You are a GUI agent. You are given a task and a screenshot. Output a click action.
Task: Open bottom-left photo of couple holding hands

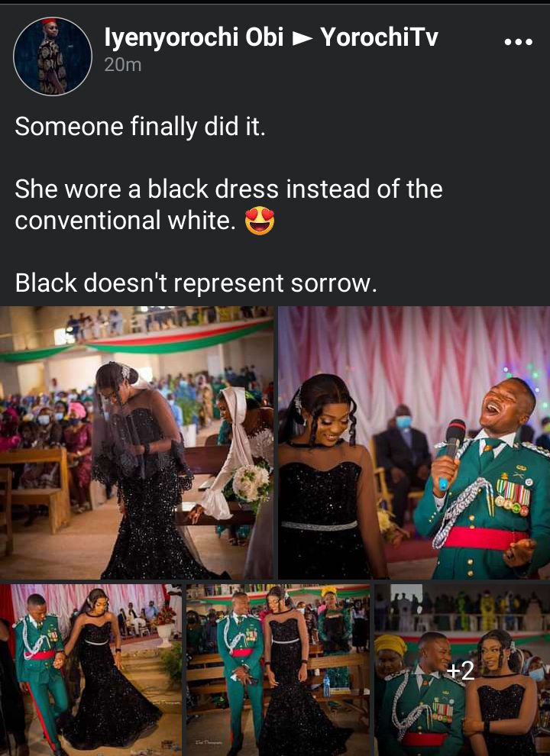(x=91, y=670)
